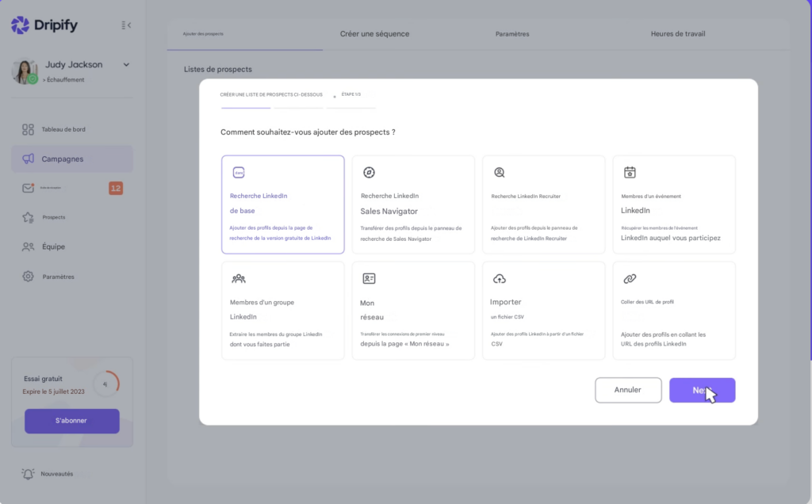This screenshot has height=504, width=812.
Task: Open the Prospects star icon
Action: (x=29, y=217)
